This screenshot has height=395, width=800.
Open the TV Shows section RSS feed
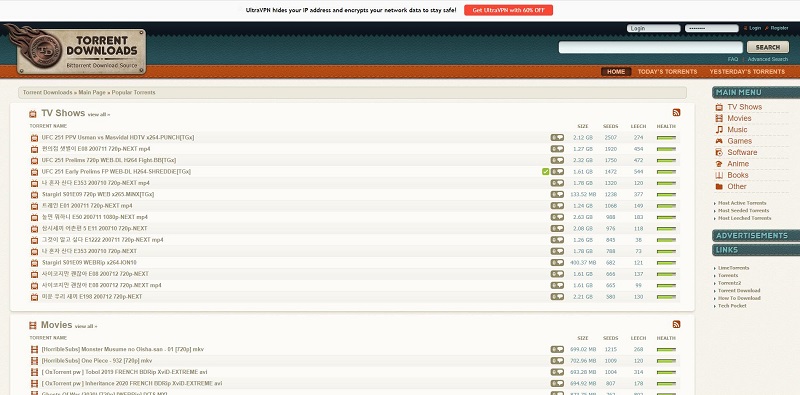click(676, 113)
